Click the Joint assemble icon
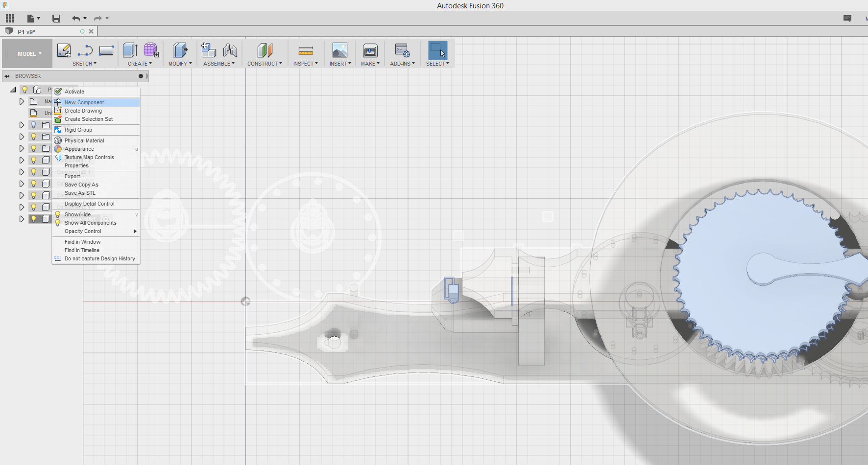Screen dimensions: 868x465 coord(230,50)
